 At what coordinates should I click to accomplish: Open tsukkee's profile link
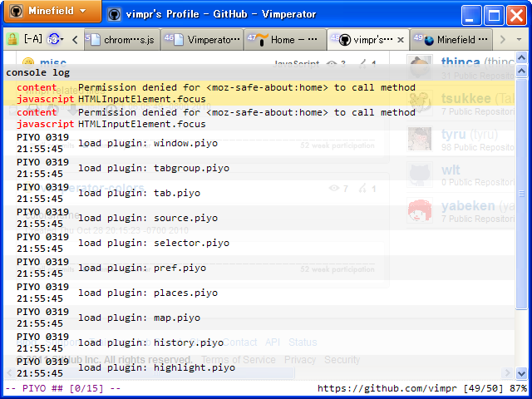coord(465,98)
